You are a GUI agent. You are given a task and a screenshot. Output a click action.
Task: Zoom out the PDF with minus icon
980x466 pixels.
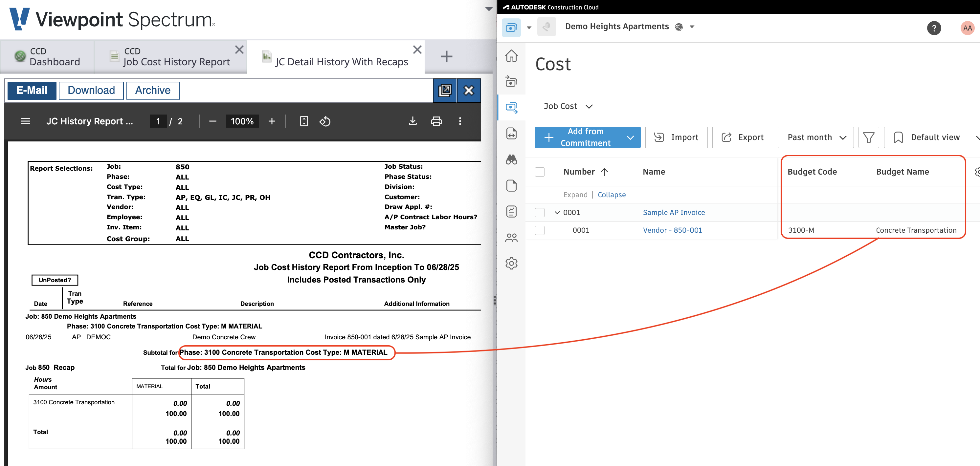coord(213,121)
